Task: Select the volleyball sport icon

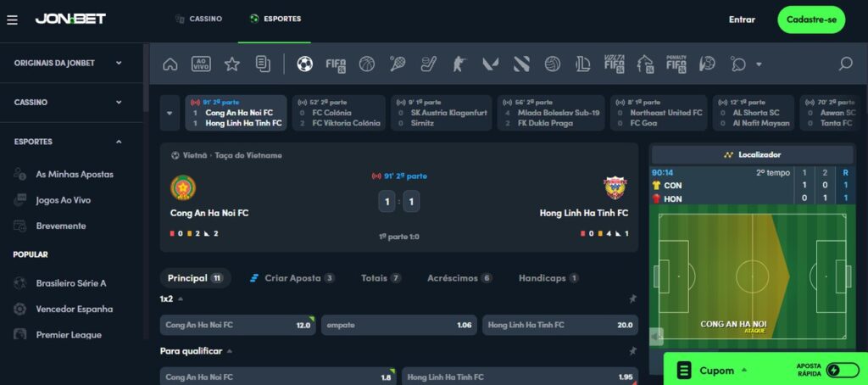Action: pyautogui.click(x=552, y=64)
